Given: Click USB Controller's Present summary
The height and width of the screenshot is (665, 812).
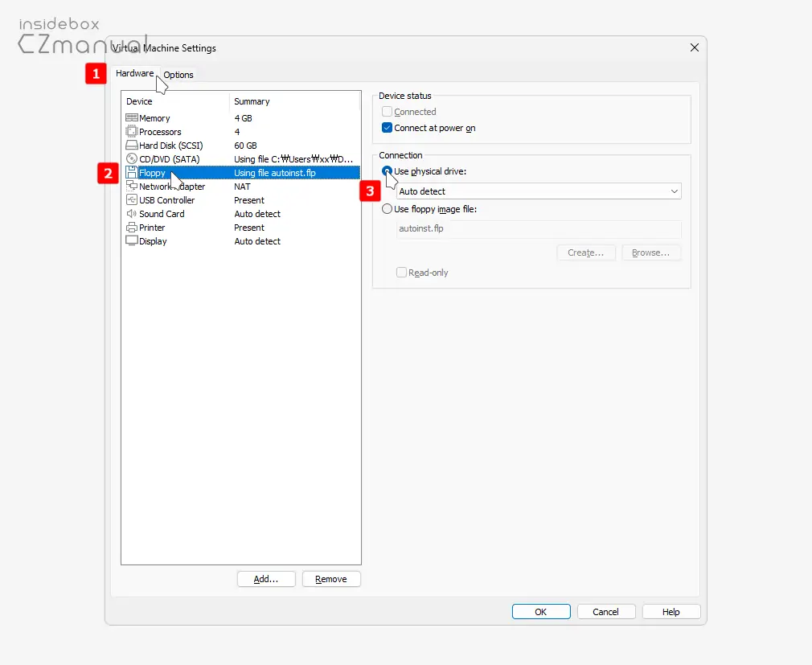Looking at the screenshot, I should click(249, 200).
